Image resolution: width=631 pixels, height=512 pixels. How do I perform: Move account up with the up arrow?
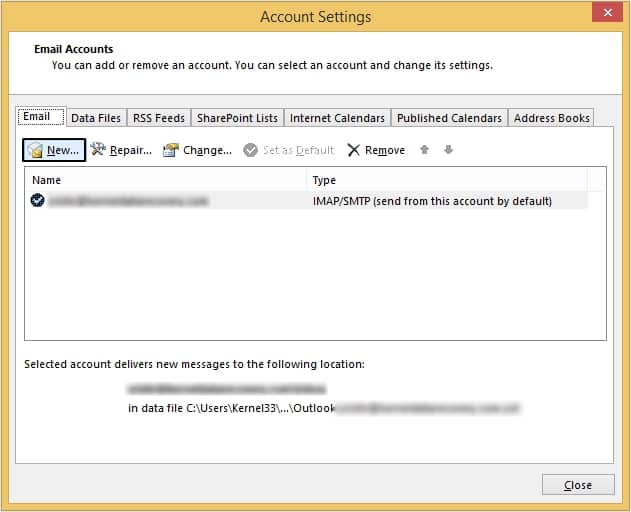pyautogui.click(x=424, y=150)
